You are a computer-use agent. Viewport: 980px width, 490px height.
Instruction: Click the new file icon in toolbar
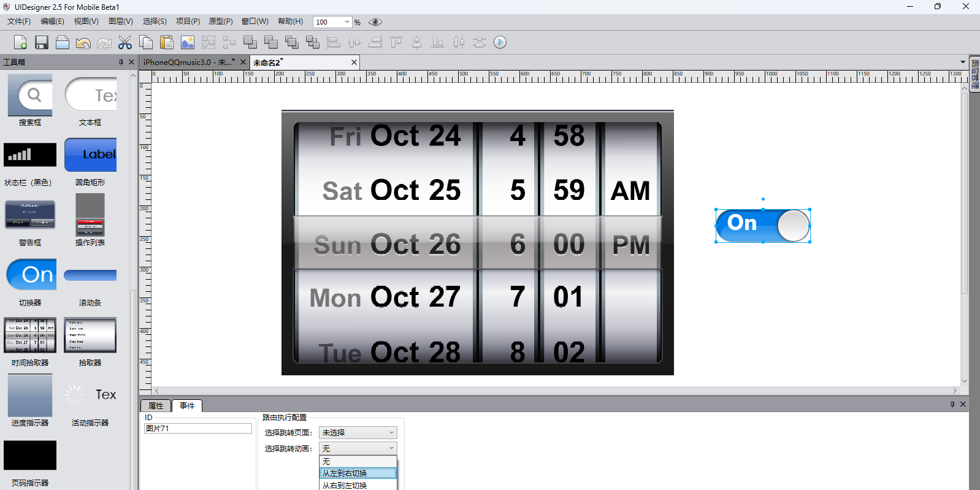point(20,42)
